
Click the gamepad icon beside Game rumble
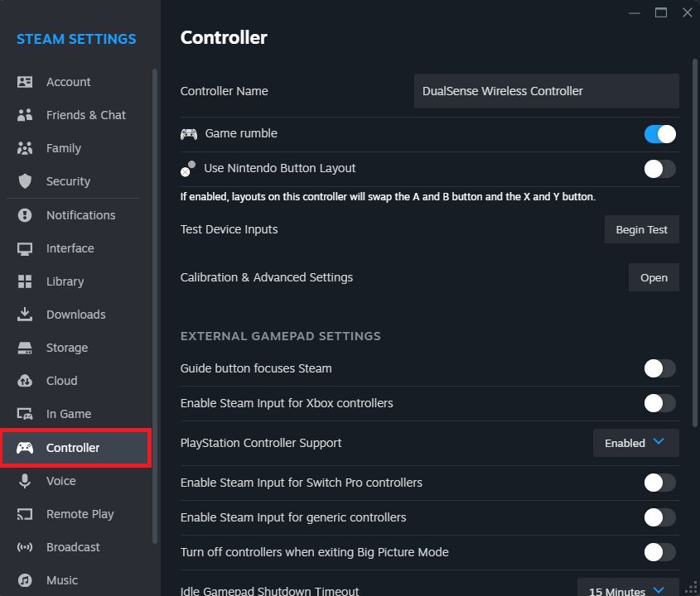pyautogui.click(x=189, y=134)
